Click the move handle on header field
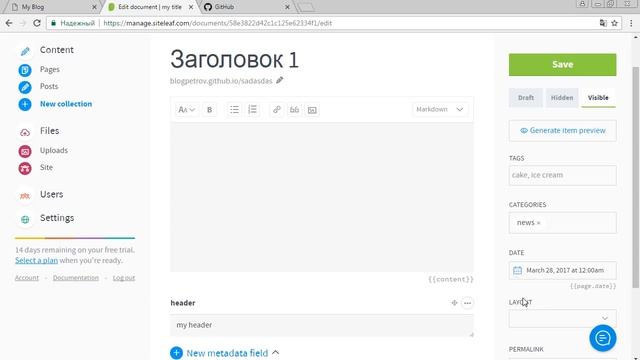The image size is (640, 360). click(454, 303)
